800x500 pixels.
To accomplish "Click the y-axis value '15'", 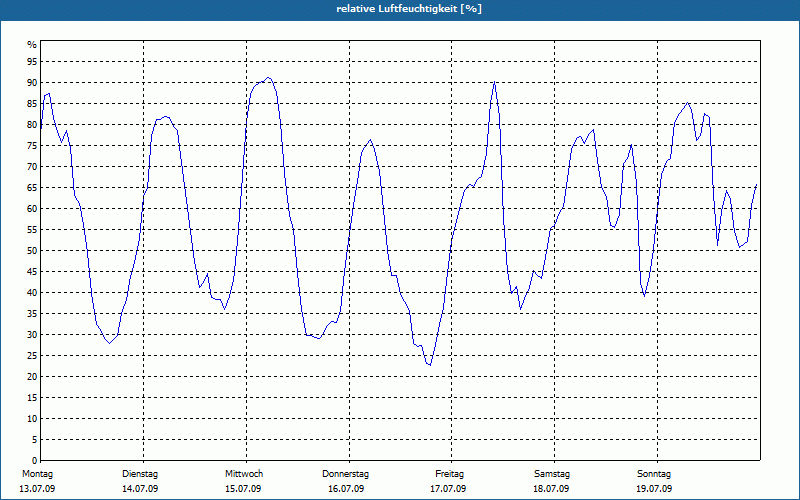I will point(32,397).
